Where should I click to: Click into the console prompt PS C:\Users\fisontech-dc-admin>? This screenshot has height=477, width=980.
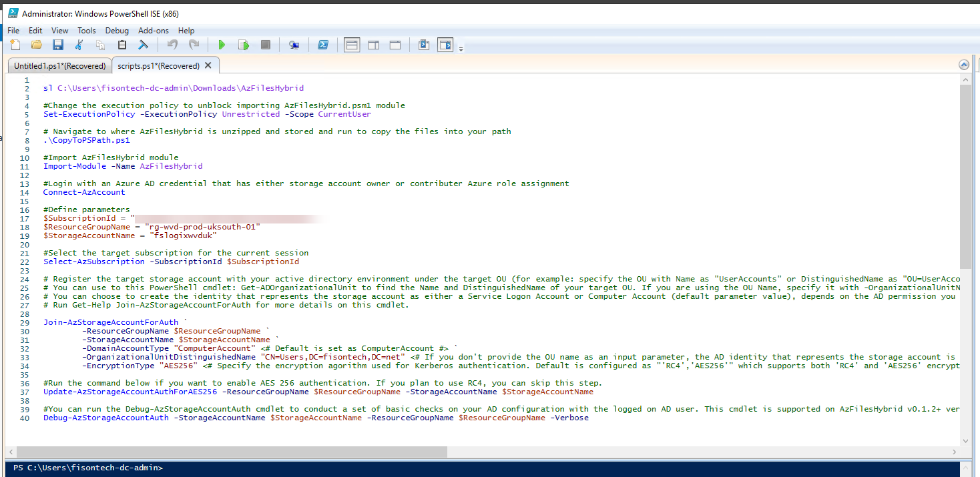[87, 468]
